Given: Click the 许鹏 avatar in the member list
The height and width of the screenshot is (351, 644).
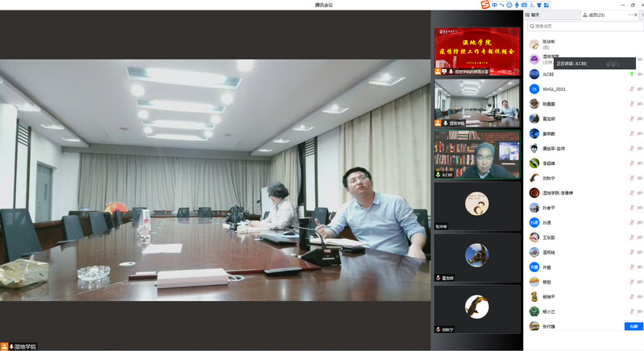Looking at the screenshot, I should point(534,267).
